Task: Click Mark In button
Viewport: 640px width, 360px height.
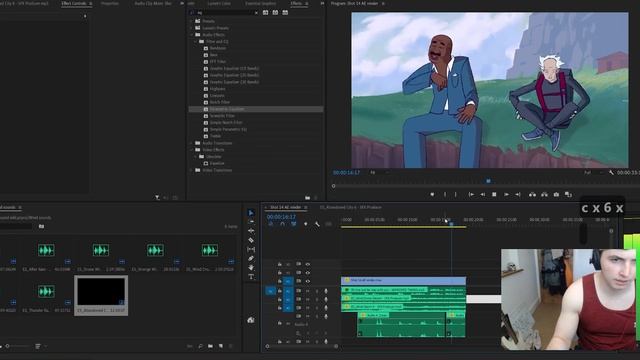Action: [x=445, y=195]
